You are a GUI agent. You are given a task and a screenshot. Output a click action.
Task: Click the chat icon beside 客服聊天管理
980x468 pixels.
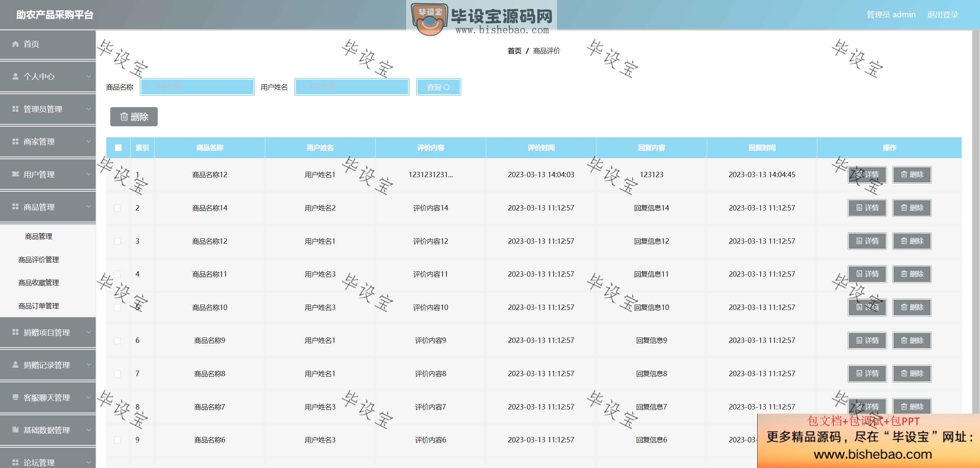(15, 397)
